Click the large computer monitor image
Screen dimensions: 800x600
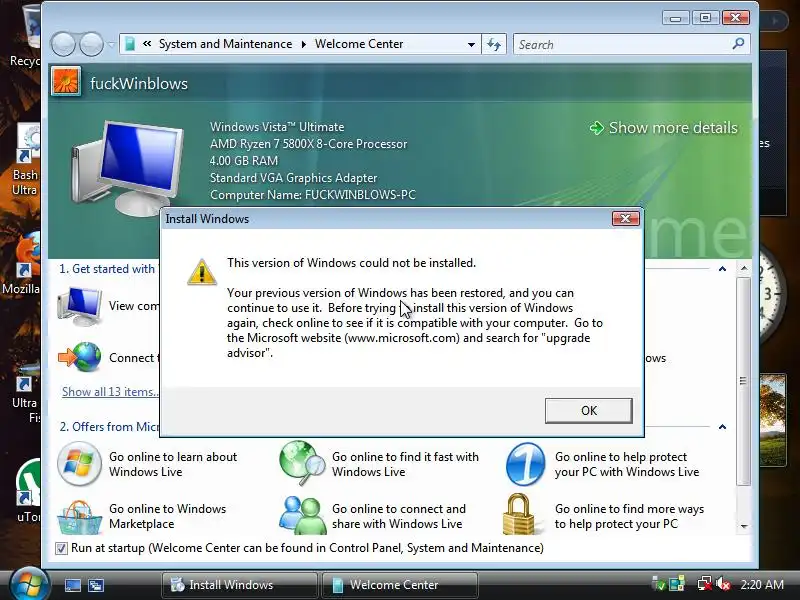coord(127,167)
